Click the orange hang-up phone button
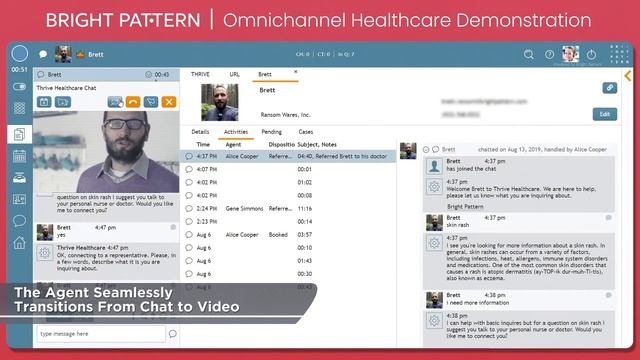Image resolution: width=640 pixels, height=360 pixels. click(133, 102)
